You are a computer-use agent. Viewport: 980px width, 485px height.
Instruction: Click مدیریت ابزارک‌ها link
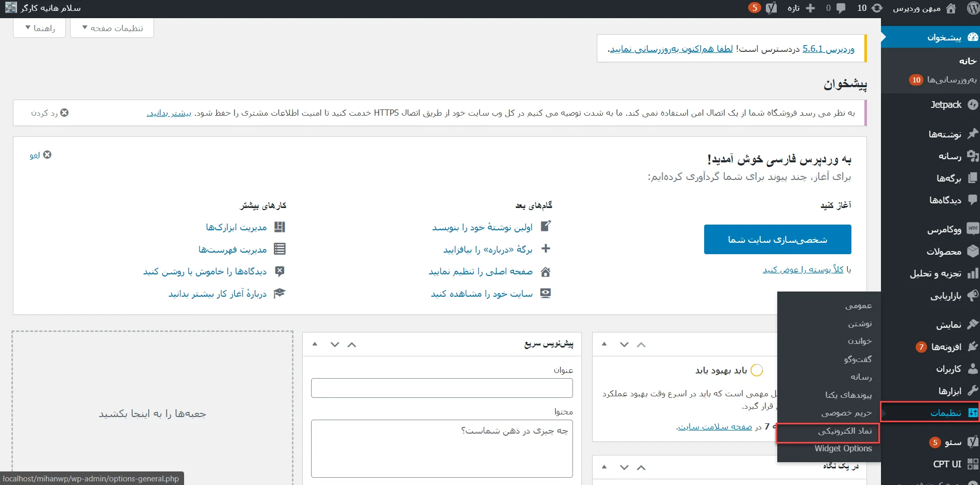(236, 227)
